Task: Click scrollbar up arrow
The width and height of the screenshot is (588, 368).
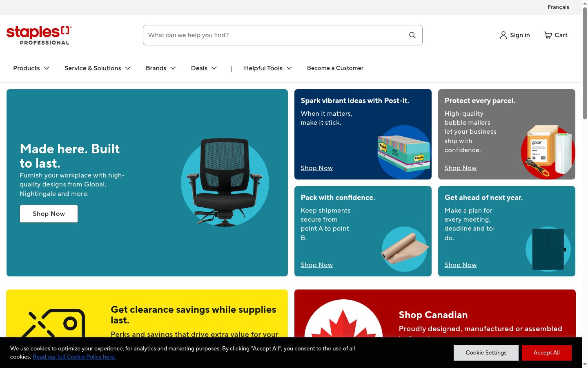Action: tap(585, 3)
